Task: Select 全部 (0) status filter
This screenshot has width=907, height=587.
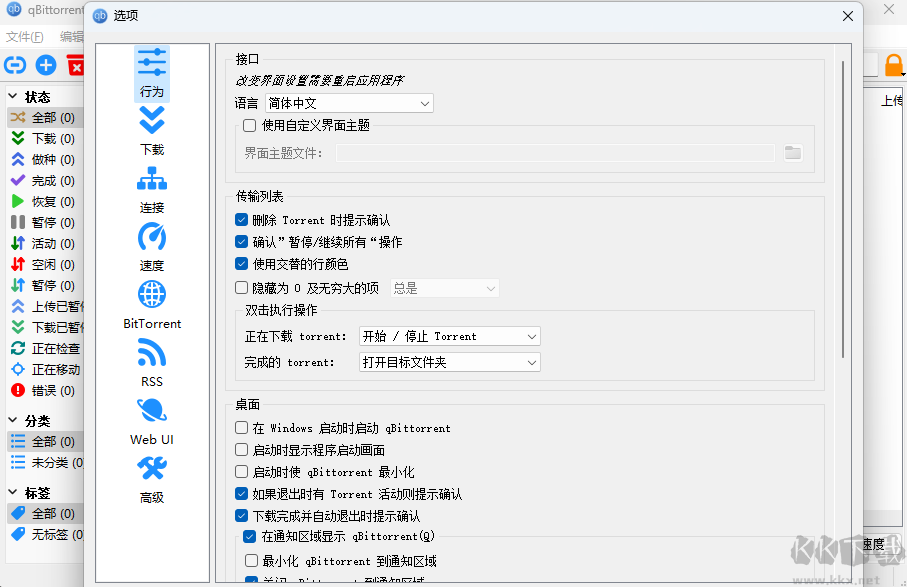Action: coord(45,117)
